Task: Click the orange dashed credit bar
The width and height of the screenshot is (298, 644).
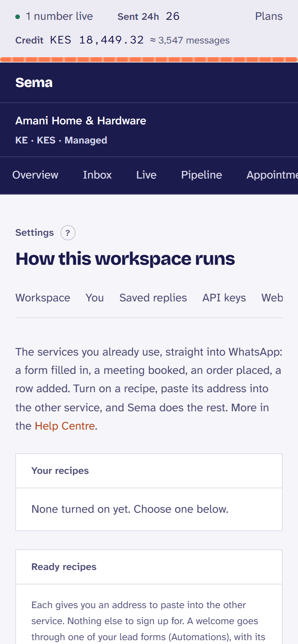Action: coord(149,60)
